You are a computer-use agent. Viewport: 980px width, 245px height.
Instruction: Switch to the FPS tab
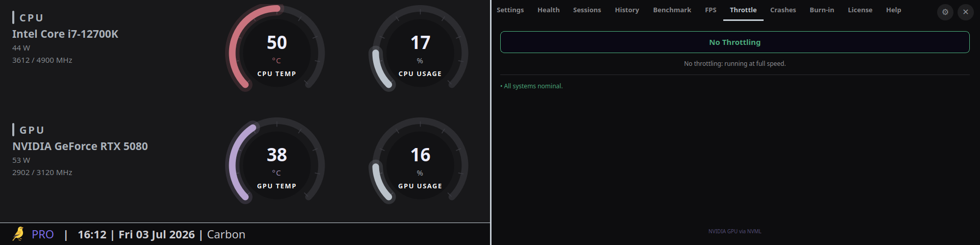(710, 10)
